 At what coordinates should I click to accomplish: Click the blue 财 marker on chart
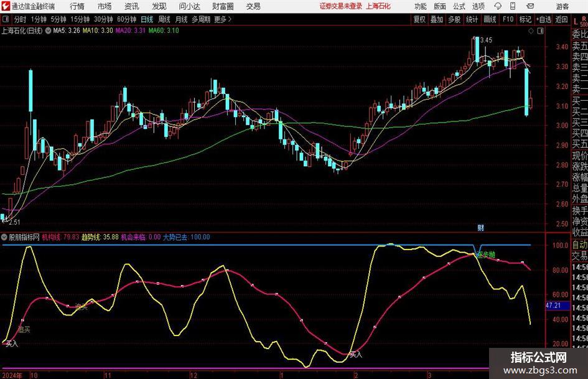pos(480,227)
